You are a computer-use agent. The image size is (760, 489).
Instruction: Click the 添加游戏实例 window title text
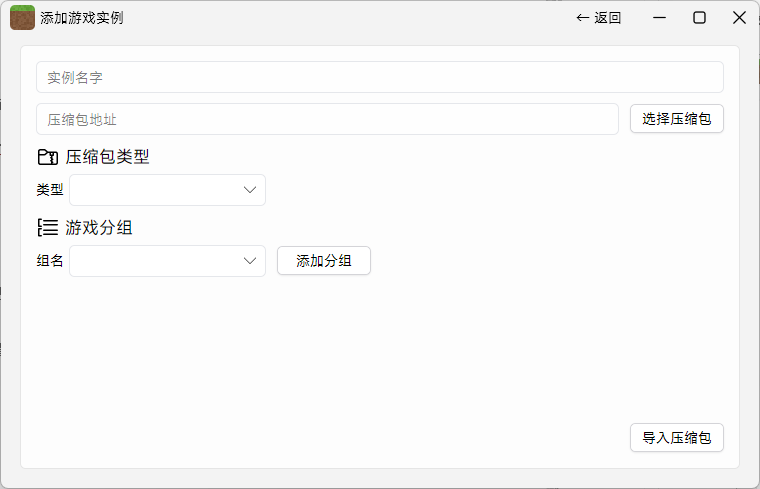(82, 18)
